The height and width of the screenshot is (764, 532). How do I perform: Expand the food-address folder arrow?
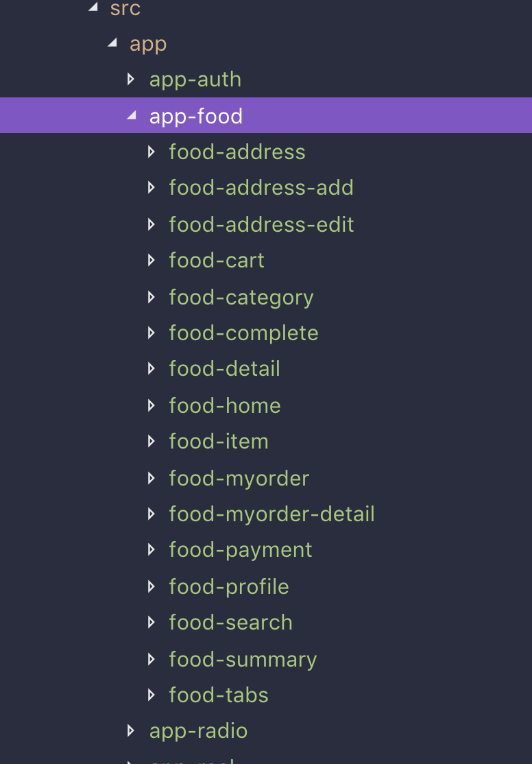point(151,152)
